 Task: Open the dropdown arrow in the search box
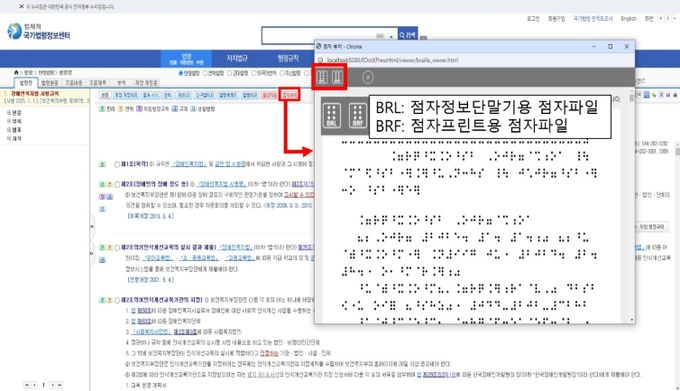(391, 37)
